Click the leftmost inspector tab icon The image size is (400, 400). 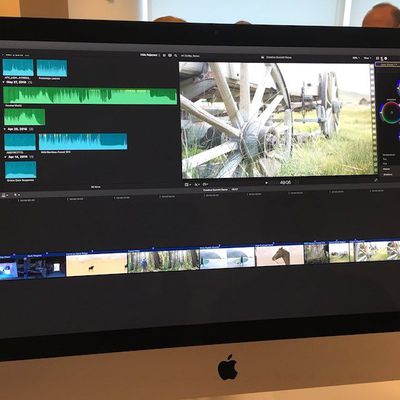pos(378,59)
